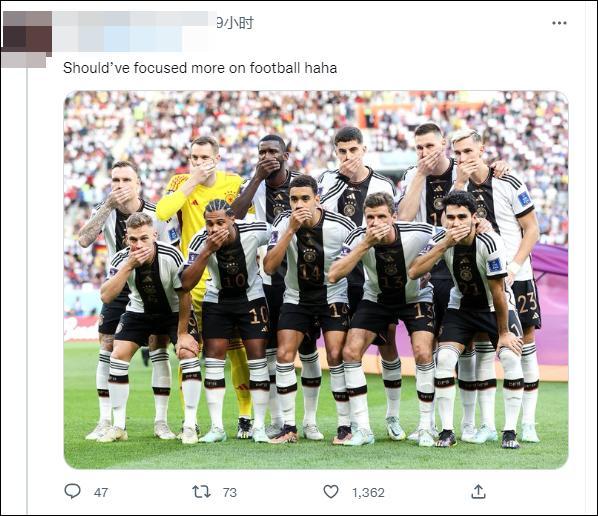The width and height of the screenshot is (598, 516).
Task: Click the like count 1,362
Action: point(368,492)
